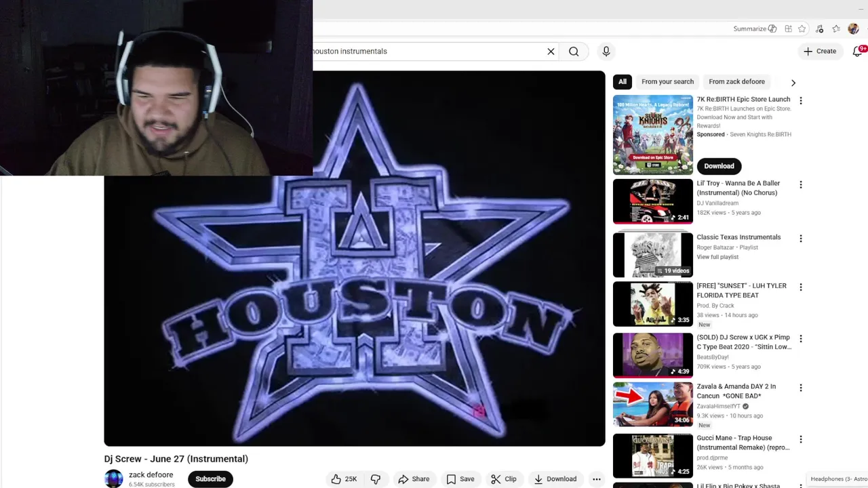Image resolution: width=868 pixels, height=488 pixels.
Task: Clear the search box with the X
Action: pyautogui.click(x=551, y=52)
